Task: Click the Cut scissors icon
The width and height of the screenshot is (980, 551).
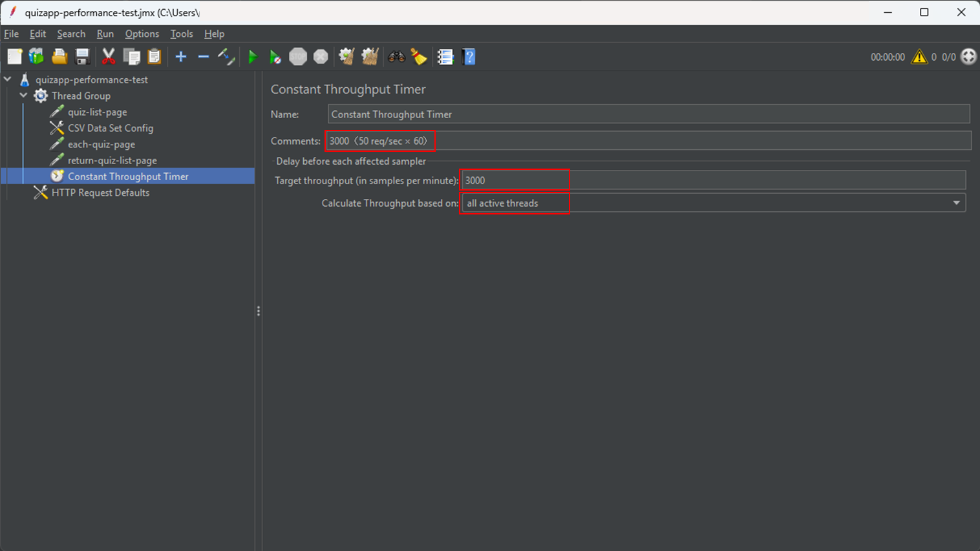Action: [x=109, y=57]
